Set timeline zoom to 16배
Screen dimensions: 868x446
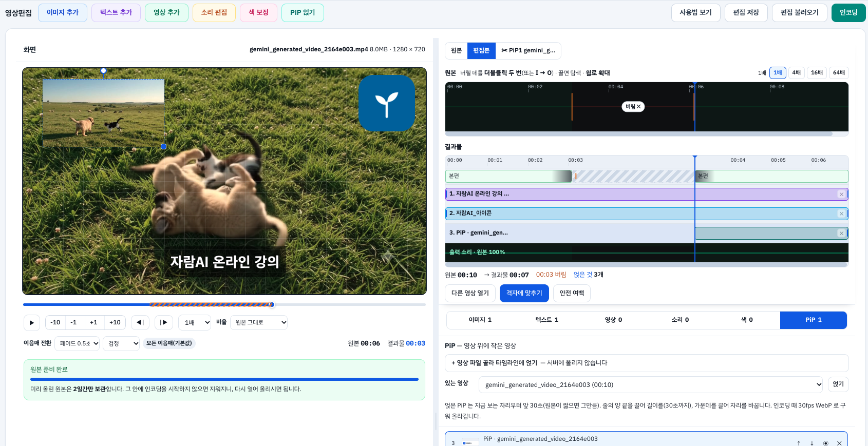(817, 73)
